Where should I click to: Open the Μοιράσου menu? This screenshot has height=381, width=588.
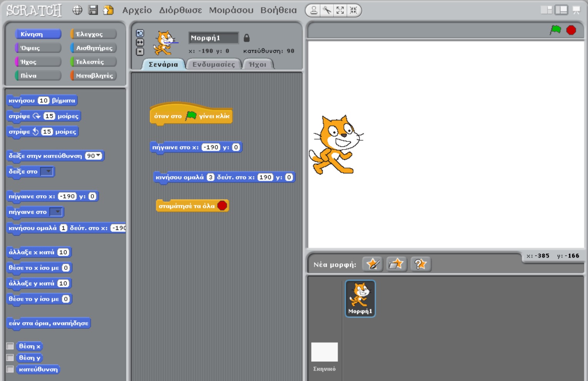[231, 10]
